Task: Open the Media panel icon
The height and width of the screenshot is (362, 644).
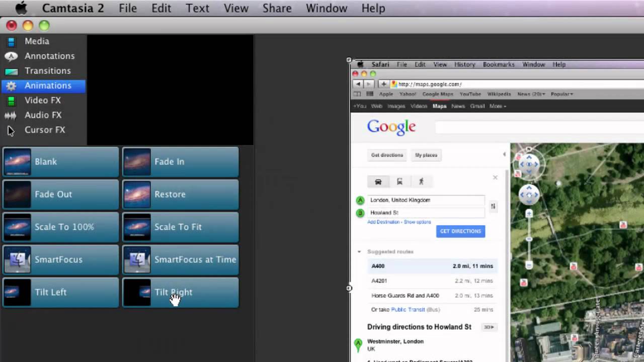Action: pyautogui.click(x=11, y=42)
